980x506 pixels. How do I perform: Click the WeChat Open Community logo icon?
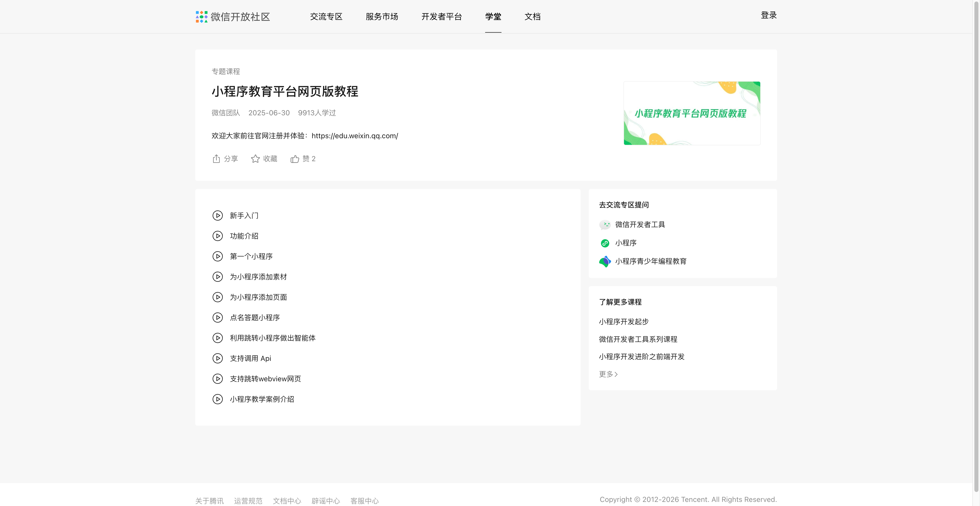pyautogui.click(x=201, y=17)
